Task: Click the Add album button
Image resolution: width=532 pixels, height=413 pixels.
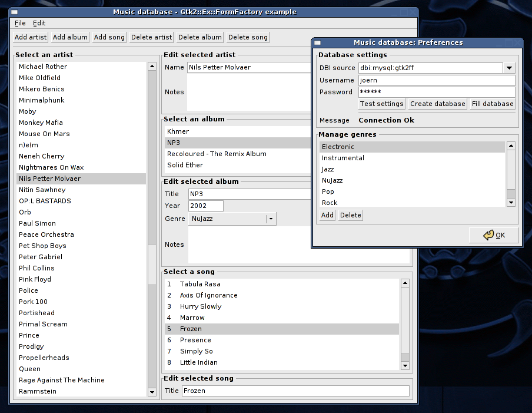Action: pyautogui.click(x=70, y=37)
